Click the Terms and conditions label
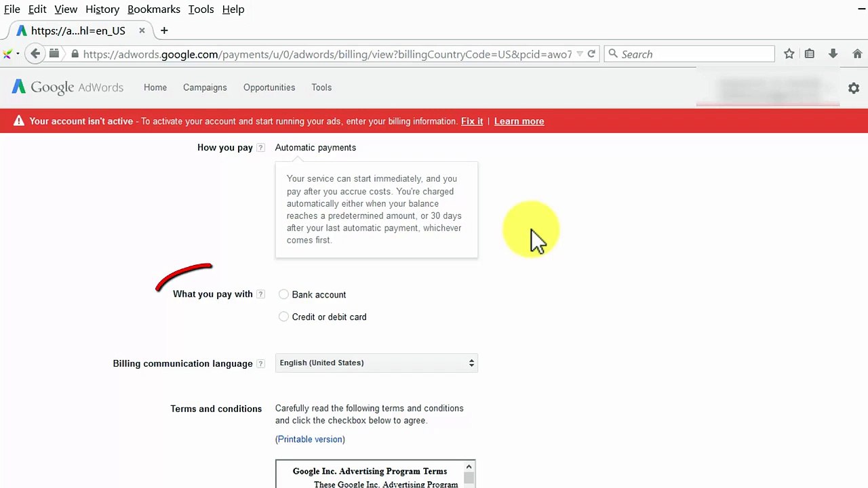 pyautogui.click(x=216, y=409)
